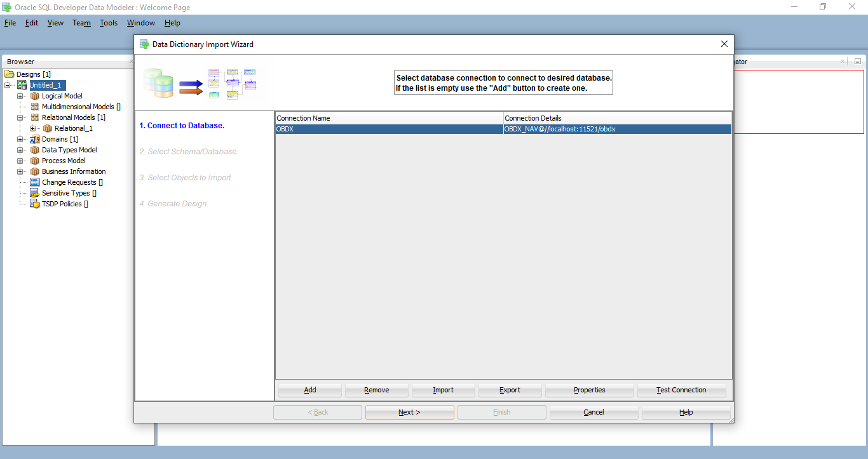Image resolution: width=868 pixels, height=459 pixels.
Task: Open the File menu
Action: pyautogui.click(x=10, y=23)
